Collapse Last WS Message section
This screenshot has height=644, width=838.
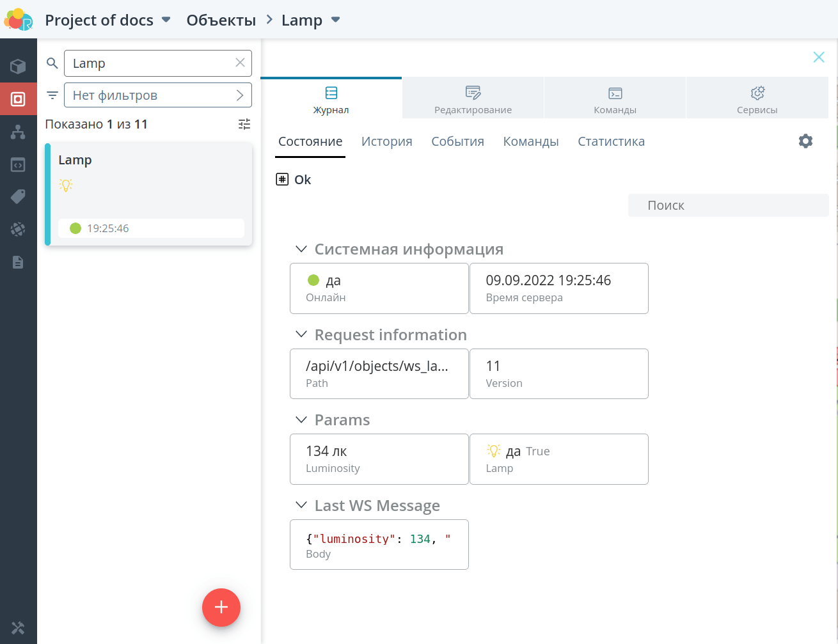[x=301, y=505]
